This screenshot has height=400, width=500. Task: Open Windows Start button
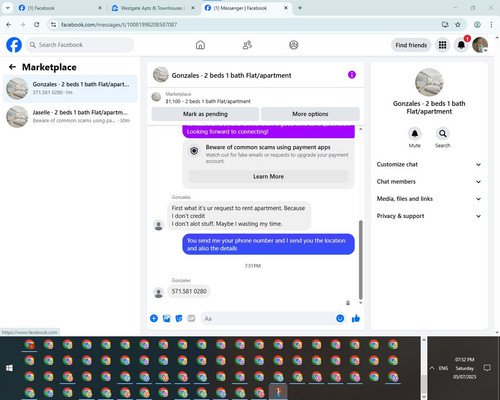[x=9, y=368]
